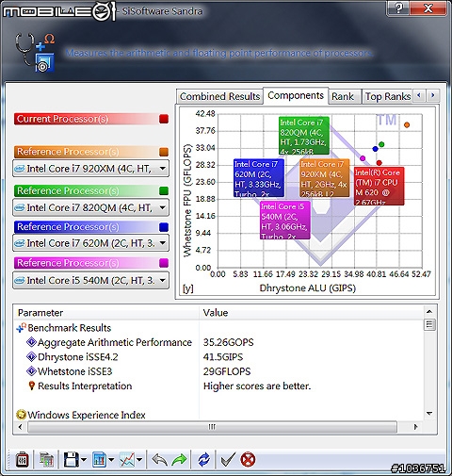Click the blue Core i7 620M chart label
Screen dimensions: 452x476
click(x=259, y=178)
